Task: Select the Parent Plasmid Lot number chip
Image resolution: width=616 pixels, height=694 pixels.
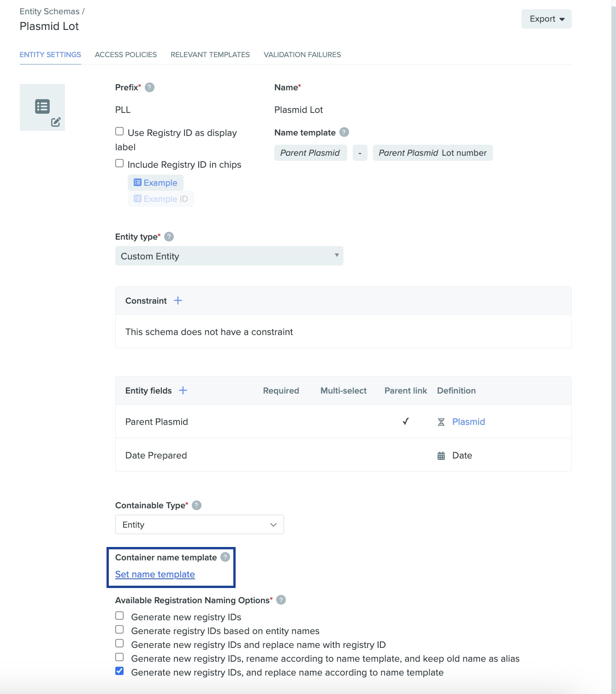Action: (x=432, y=153)
